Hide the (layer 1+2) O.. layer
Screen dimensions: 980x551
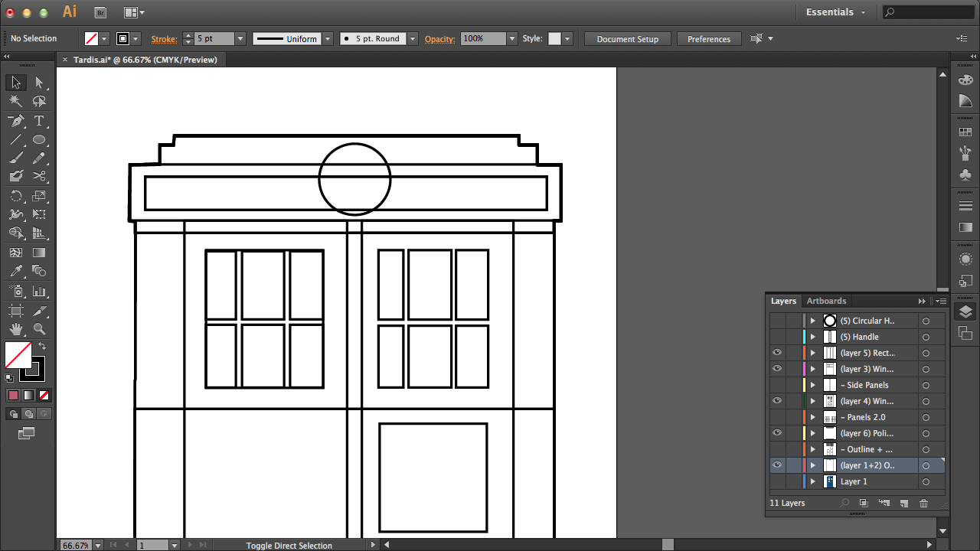(777, 465)
